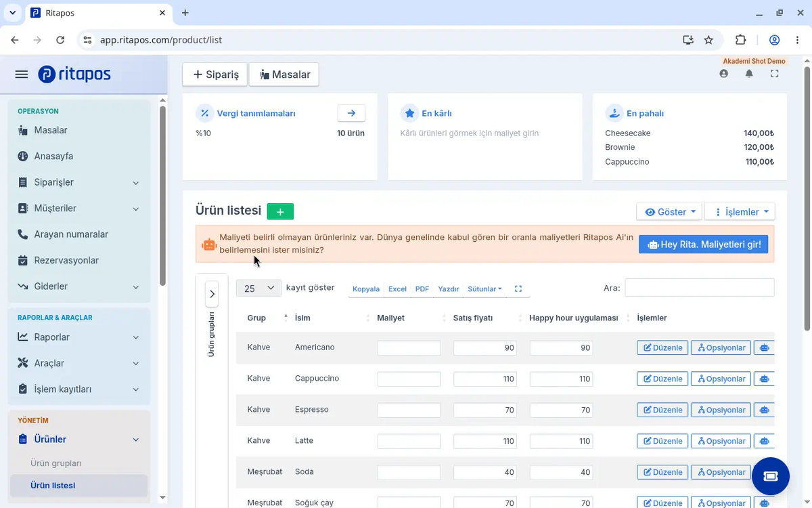
Task: Install app icon in address bar
Action: pos(688,40)
